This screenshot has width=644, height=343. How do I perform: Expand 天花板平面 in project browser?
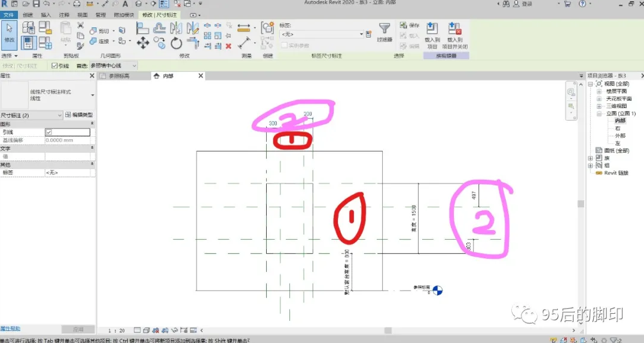(x=599, y=99)
